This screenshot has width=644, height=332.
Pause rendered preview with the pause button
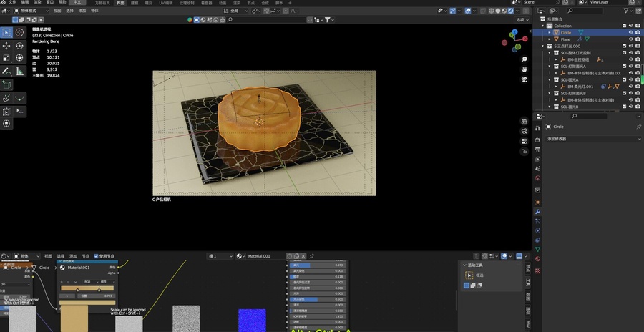click(x=526, y=11)
